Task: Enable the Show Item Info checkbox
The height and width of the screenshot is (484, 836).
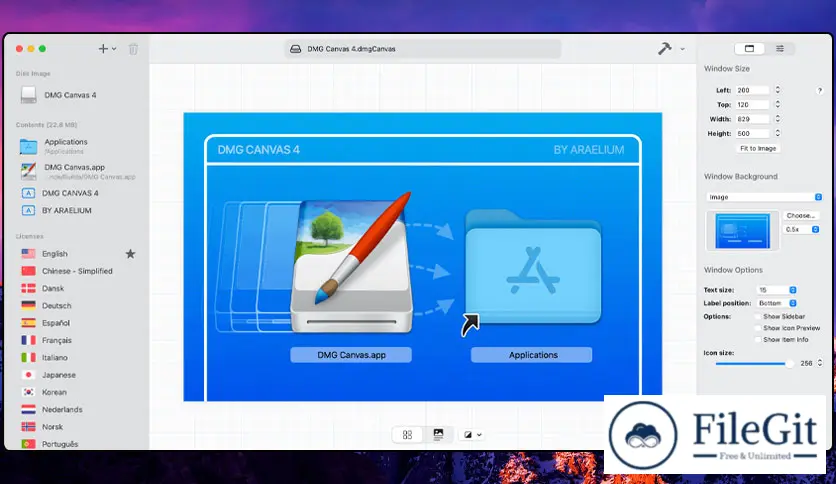Action: [758, 340]
